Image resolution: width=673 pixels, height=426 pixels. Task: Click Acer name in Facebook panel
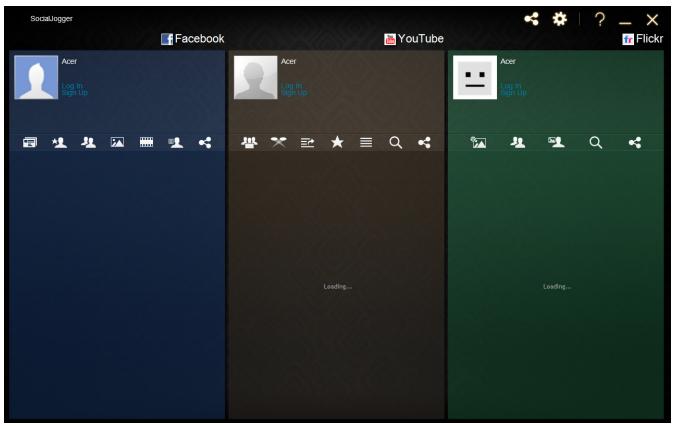click(x=69, y=61)
